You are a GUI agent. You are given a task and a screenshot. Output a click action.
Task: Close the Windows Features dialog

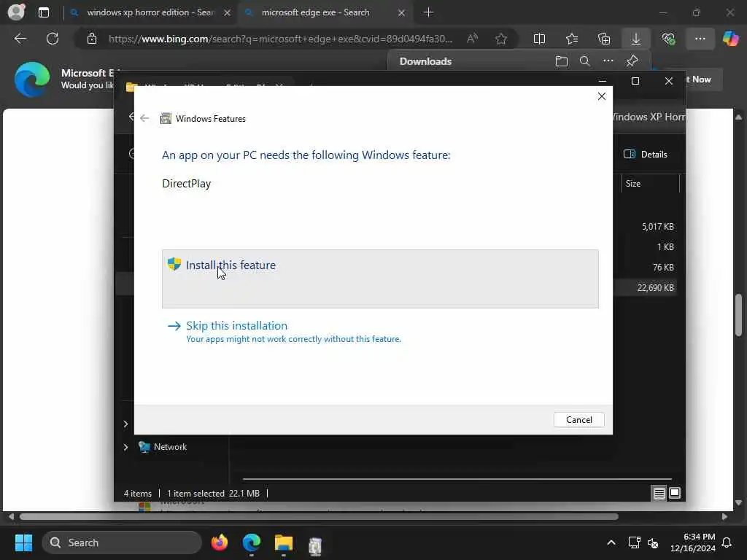[602, 96]
